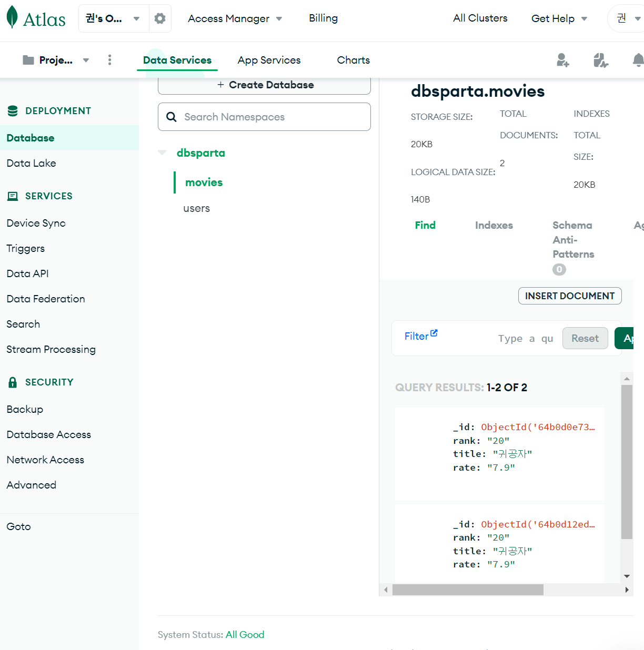Click the green Apply button
The width and height of the screenshot is (644, 650).
pyautogui.click(x=624, y=338)
